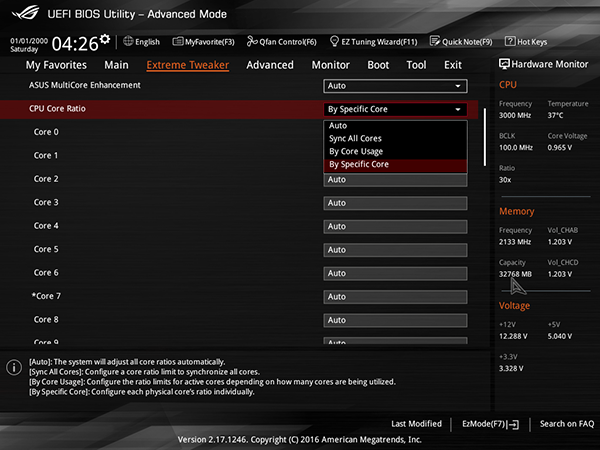Click the Core 8 Auto field

click(395, 320)
